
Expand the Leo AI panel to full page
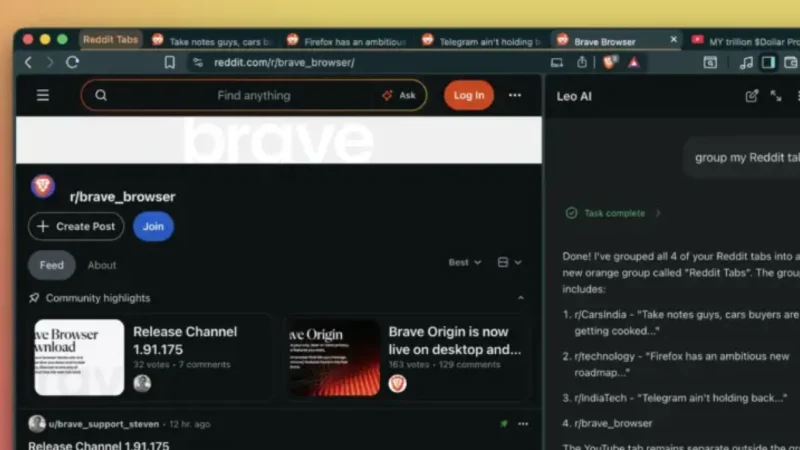[776, 95]
